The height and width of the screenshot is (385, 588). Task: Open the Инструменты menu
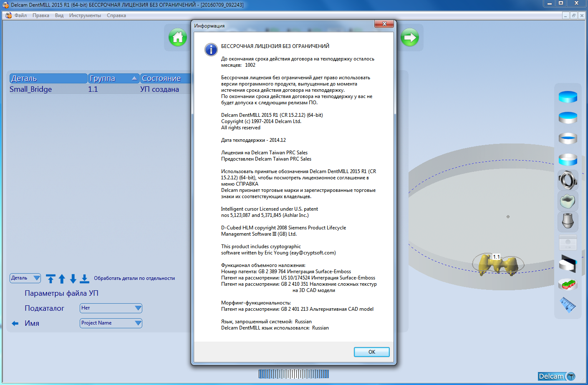(x=85, y=15)
